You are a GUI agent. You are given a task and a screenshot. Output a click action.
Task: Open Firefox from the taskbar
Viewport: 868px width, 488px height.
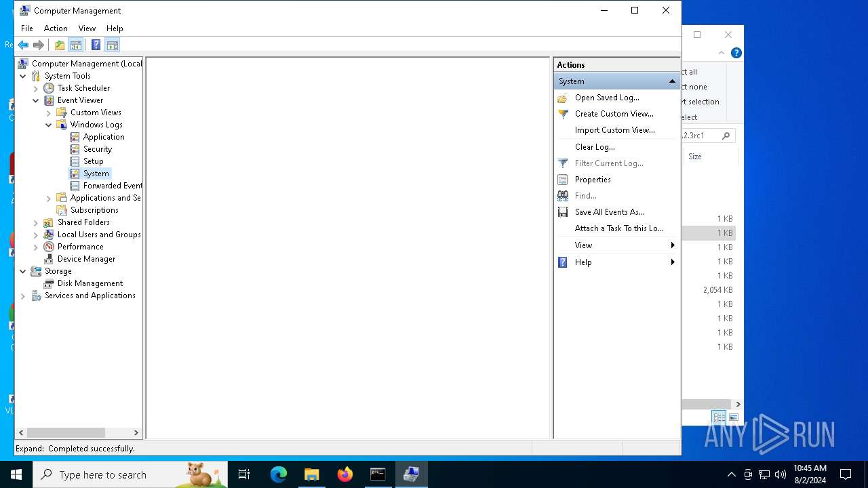click(x=345, y=474)
